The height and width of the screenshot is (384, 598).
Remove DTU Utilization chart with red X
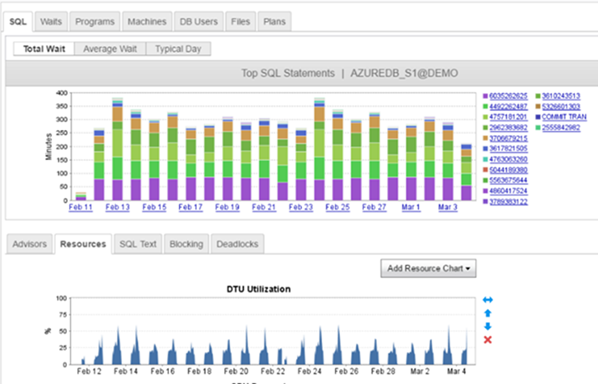tap(488, 339)
